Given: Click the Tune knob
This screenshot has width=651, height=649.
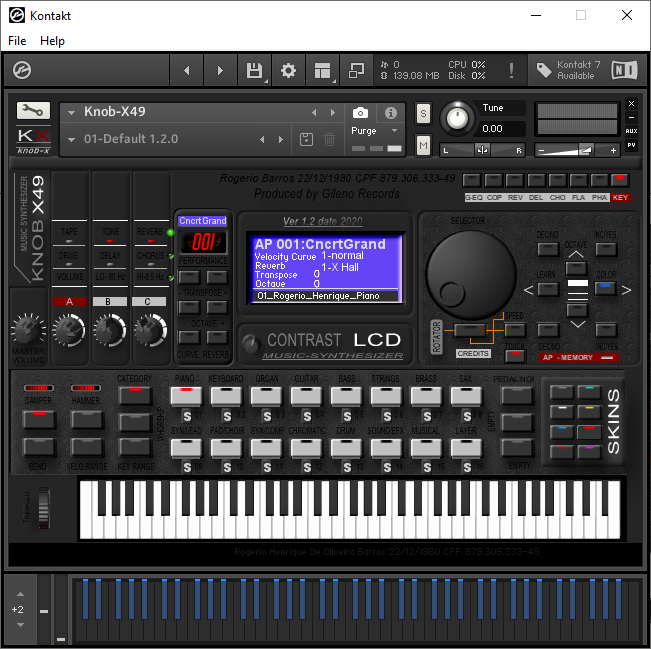Looking at the screenshot, I should [457, 118].
